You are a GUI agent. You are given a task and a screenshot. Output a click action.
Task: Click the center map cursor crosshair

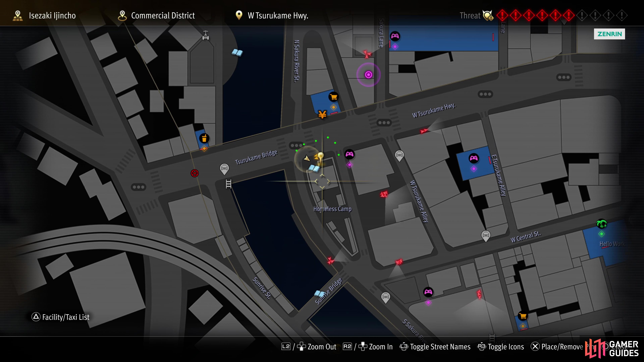pyautogui.click(x=322, y=181)
